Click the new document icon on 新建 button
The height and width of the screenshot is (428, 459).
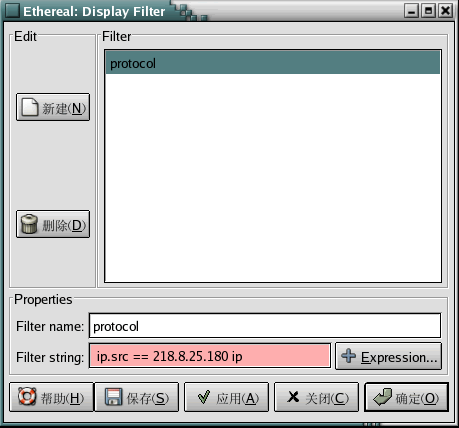30,107
